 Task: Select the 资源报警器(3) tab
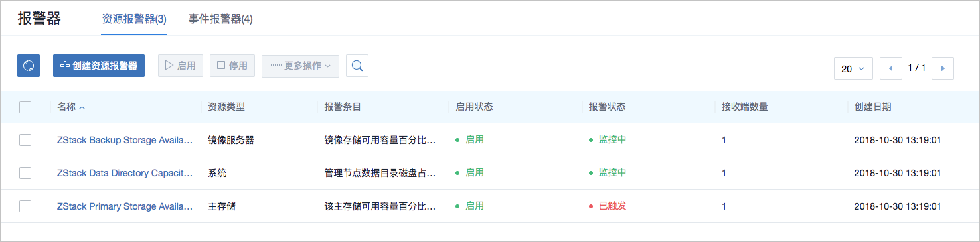click(134, 19)
